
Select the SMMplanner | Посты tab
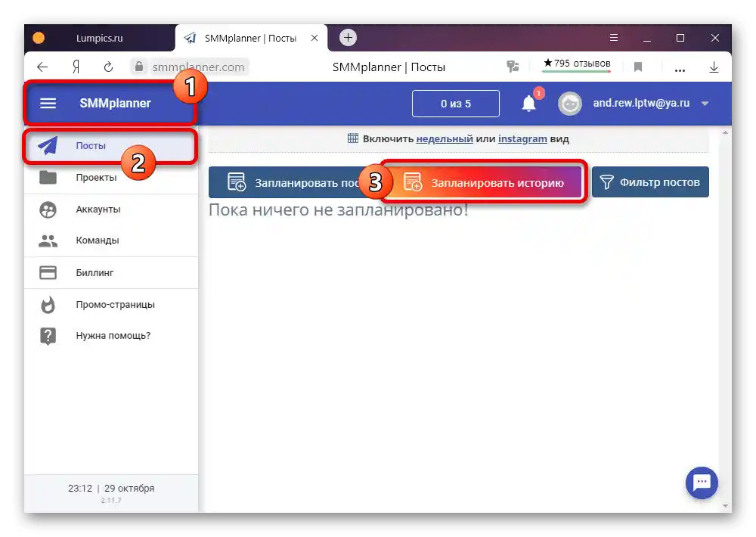pyautogui.click(x=251, y=38)
